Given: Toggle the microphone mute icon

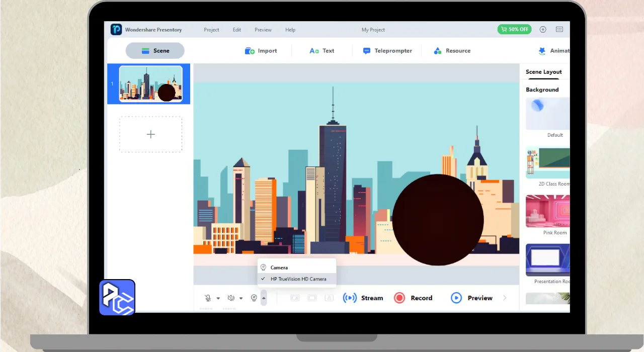Looking at the screenshot, I should 208,298.
